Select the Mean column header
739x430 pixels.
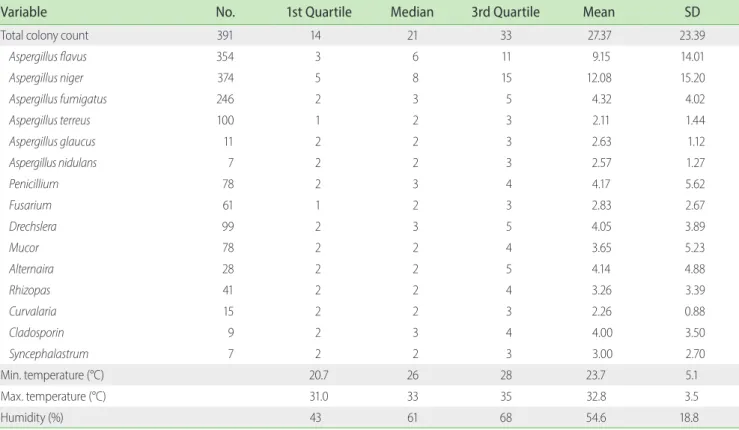pos(599,12)
